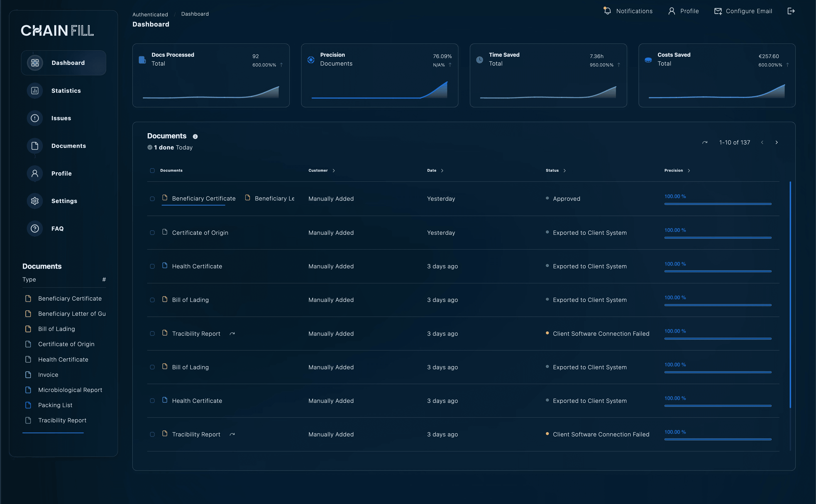Click the Settings gear icon in sidebar
The image size is (816, 504).
[35, 201]
